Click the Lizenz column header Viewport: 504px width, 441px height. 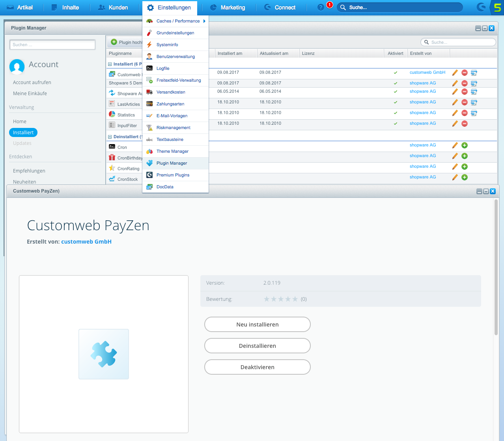click(x=342, y=53)
